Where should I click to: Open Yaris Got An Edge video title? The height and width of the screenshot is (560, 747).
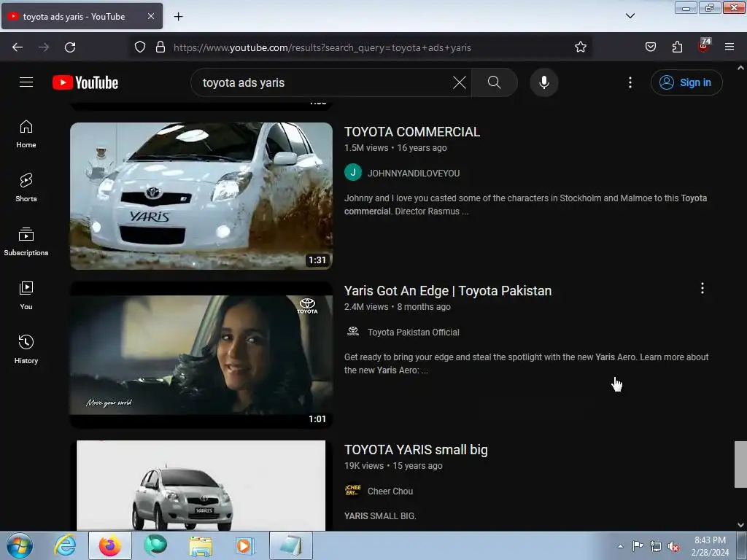[x=448, y=291]
